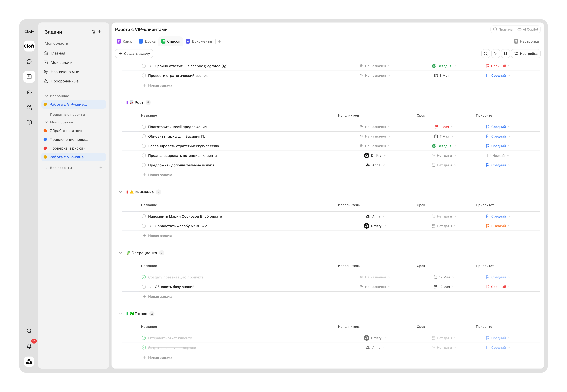Image resolution: width=567 pixels, height=392 pixels.
Task: Complete Предложить дополнительные услуги task
Action: [x=144, y=165]
